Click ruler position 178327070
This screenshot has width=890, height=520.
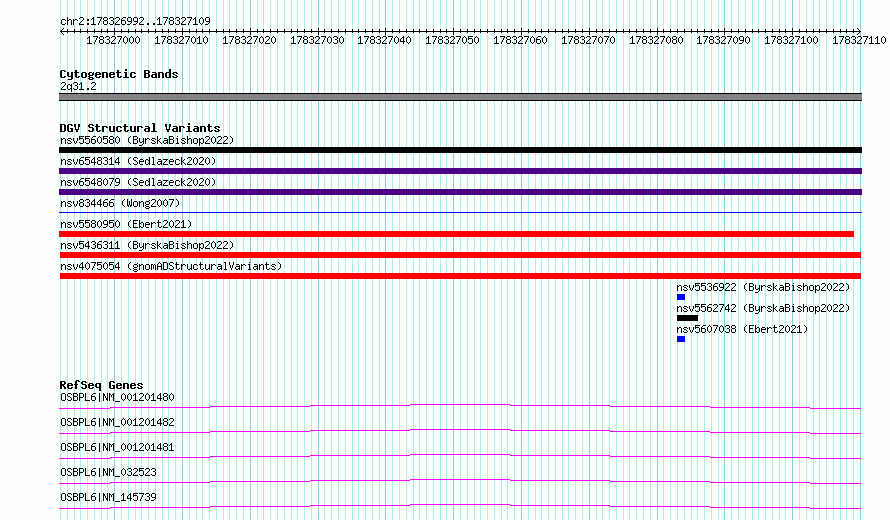point(588,40)
